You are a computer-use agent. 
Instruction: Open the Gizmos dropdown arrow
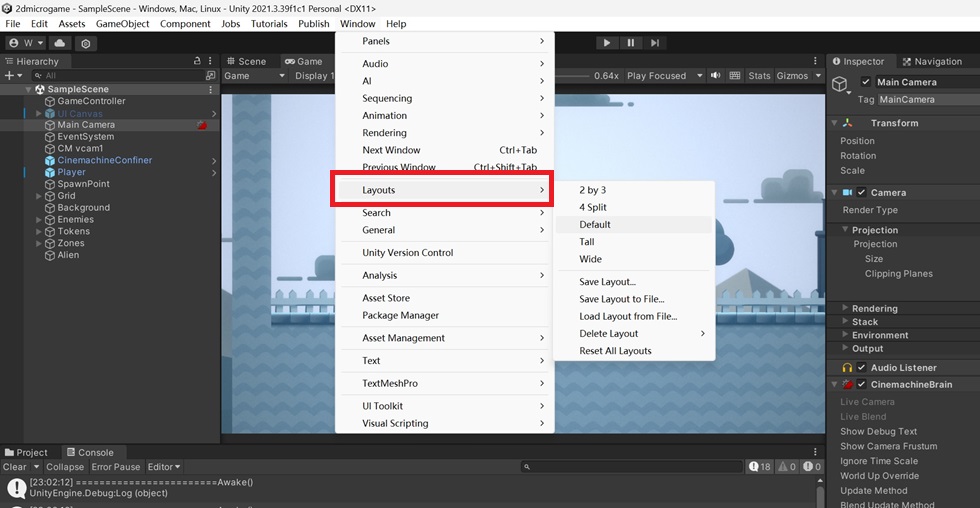(x=818, y=76)
